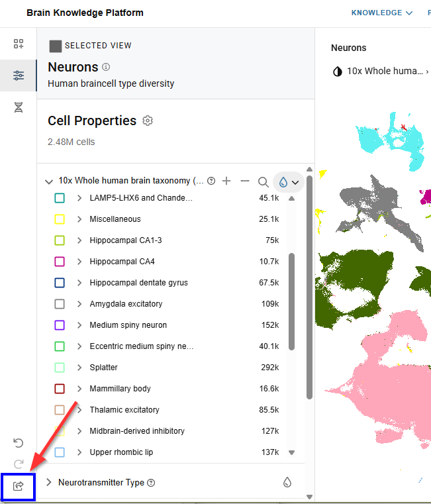
Task: Click the share export icon
Action: click(x=19, y=486)
